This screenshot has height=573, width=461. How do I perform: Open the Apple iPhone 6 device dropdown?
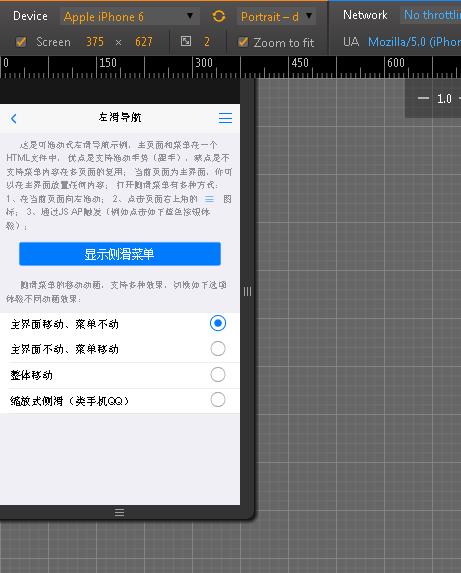[x=130, y=16]
